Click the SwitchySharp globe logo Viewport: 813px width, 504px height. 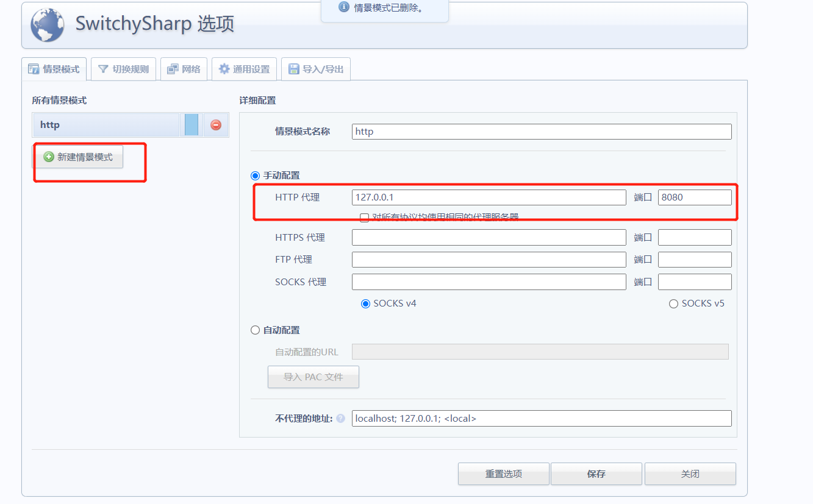[x=46, y=26]
